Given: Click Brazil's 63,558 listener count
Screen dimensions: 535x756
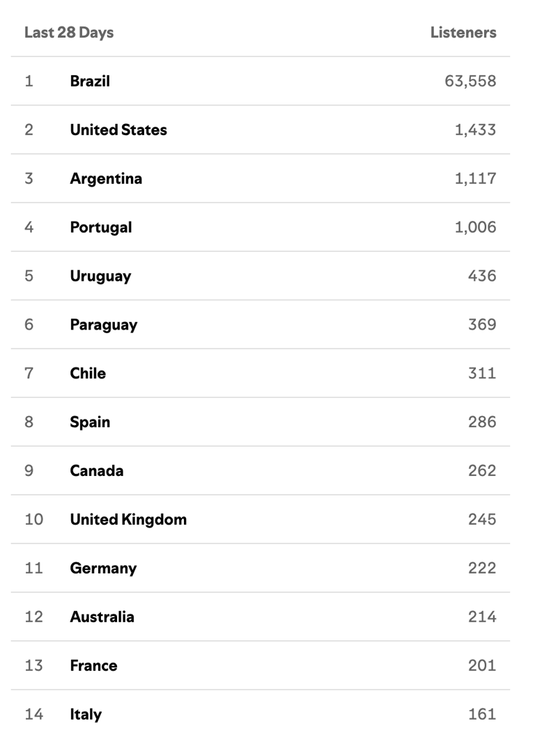Looking at the screenshot, I should click(x=470, y=81).
